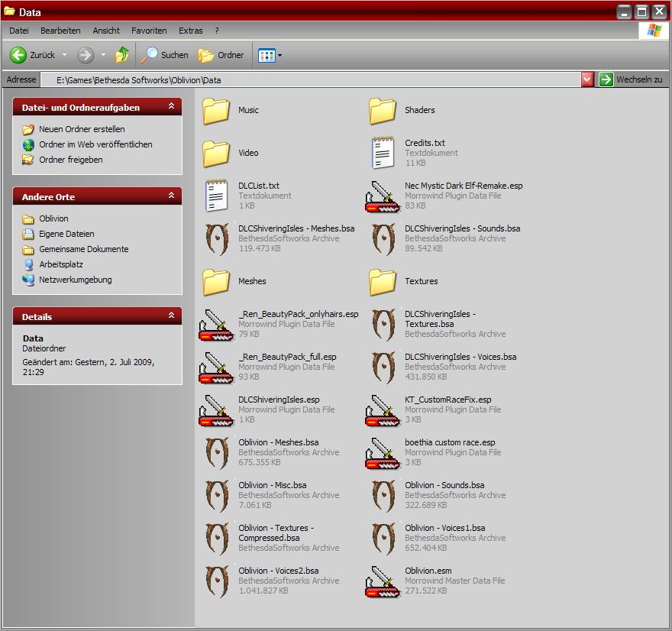Click the KT_CustomRaceFix.esp plugin icon

[383, 410]
